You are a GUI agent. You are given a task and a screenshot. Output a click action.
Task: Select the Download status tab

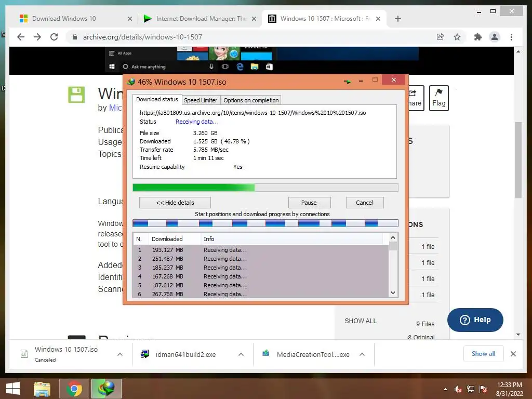coord(157,99)
